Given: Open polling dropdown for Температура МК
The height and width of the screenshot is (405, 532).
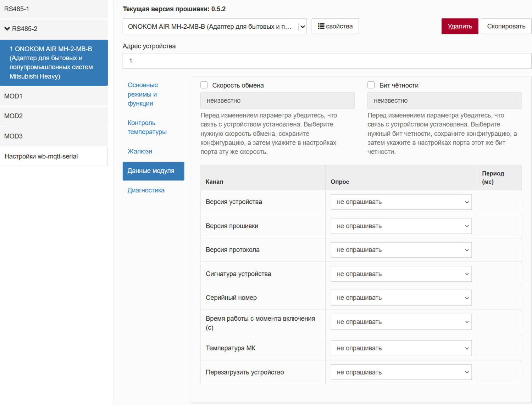Looking at the screenshot, I should (401, 348).
